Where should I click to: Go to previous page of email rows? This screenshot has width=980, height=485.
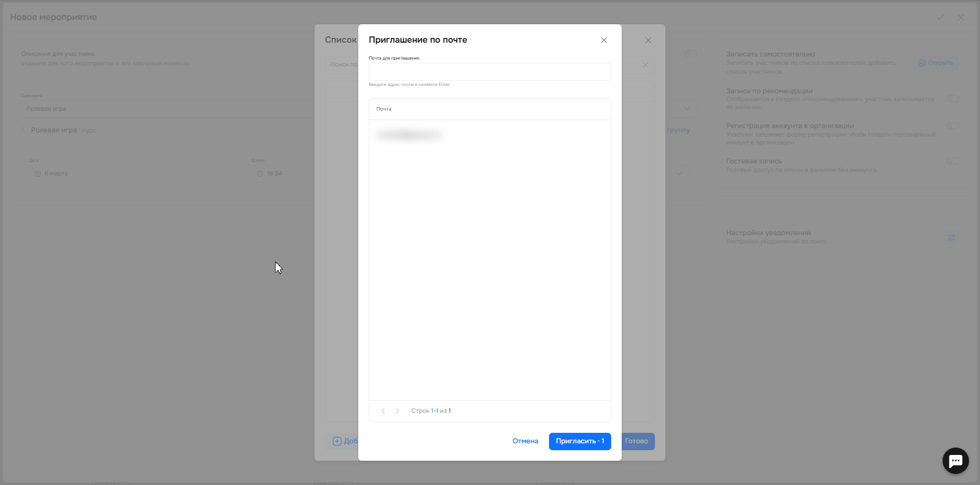pyautogui.click(x=383, y=411)
